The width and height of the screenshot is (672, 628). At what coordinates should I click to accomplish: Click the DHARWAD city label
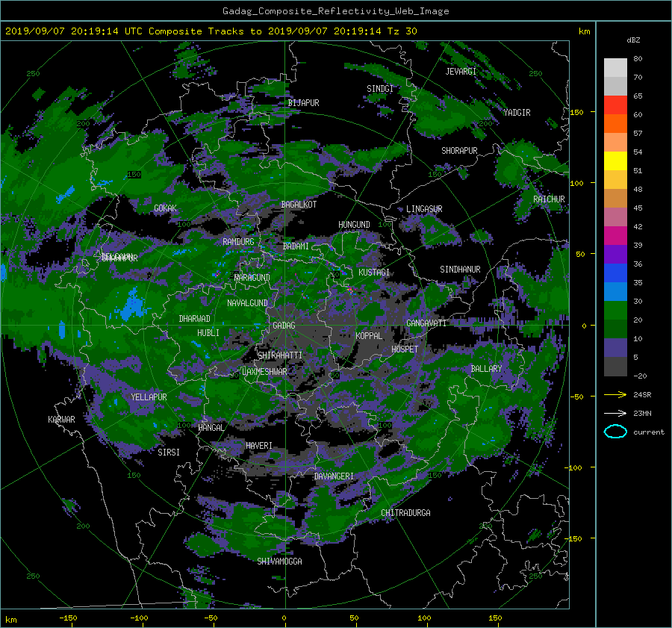click(195, 319)
